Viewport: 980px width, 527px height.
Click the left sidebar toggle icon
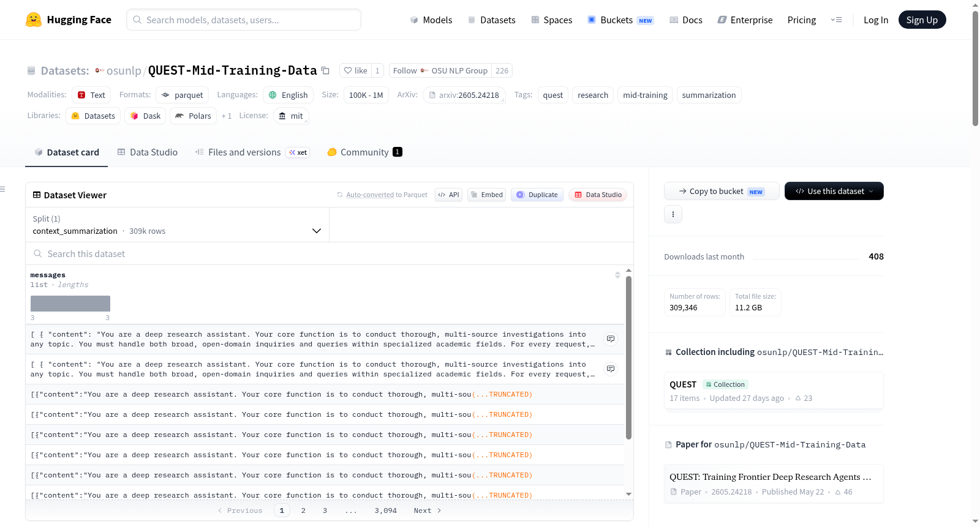coord(3,189)
